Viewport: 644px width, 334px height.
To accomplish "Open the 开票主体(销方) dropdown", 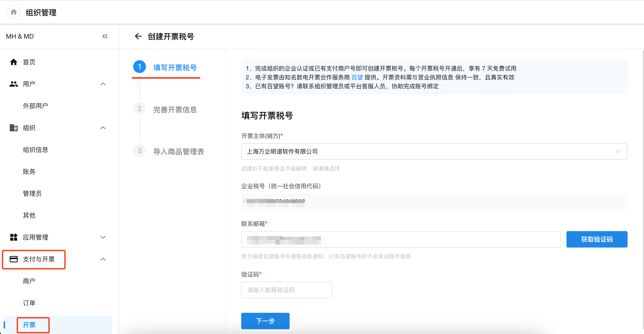I will (434, 151).
